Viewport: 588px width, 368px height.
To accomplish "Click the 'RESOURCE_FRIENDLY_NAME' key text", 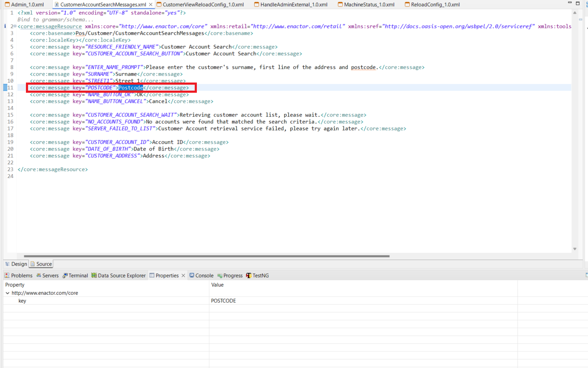I will click(122, 47).
